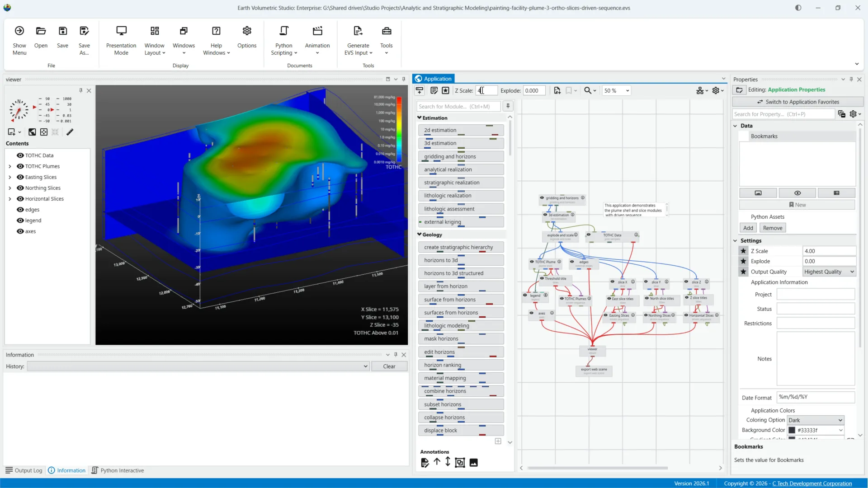Image resolution: width=868 pixels, height=488 pixels.
Task: Open a project with the Open icon
Action: [41, 37]
